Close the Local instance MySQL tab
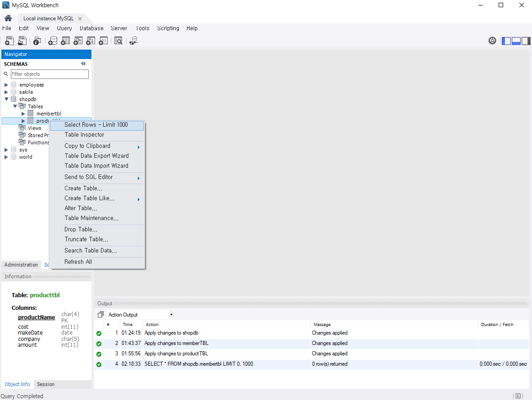This screenshot has width=532, height=400. [80, 18]
